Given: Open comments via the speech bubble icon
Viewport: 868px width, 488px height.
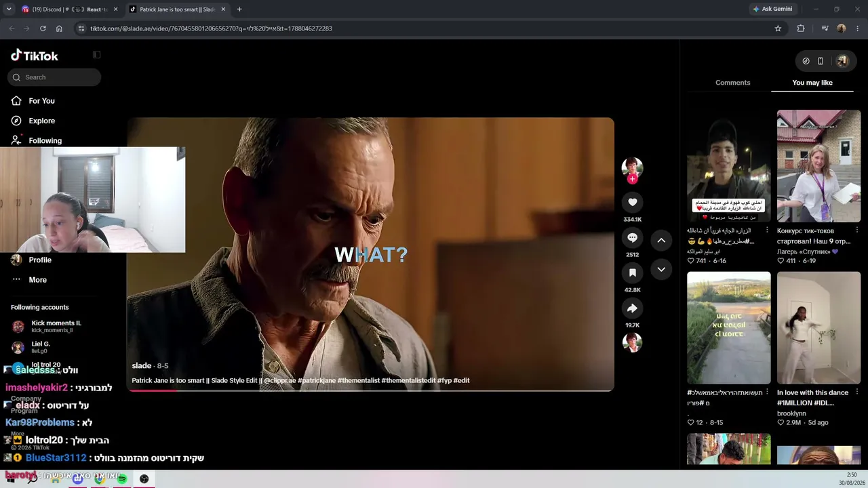Looking at the screenshot, I should [632, 237].
